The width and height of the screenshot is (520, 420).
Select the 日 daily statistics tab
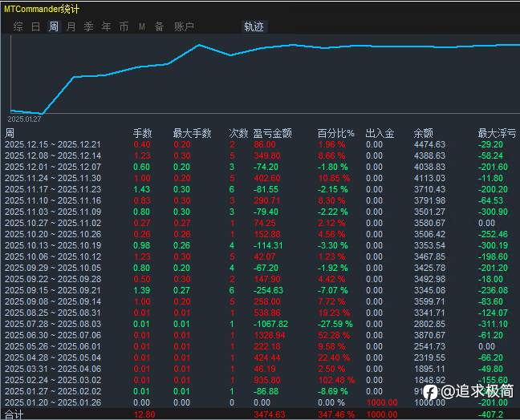(x=35, y=26)
